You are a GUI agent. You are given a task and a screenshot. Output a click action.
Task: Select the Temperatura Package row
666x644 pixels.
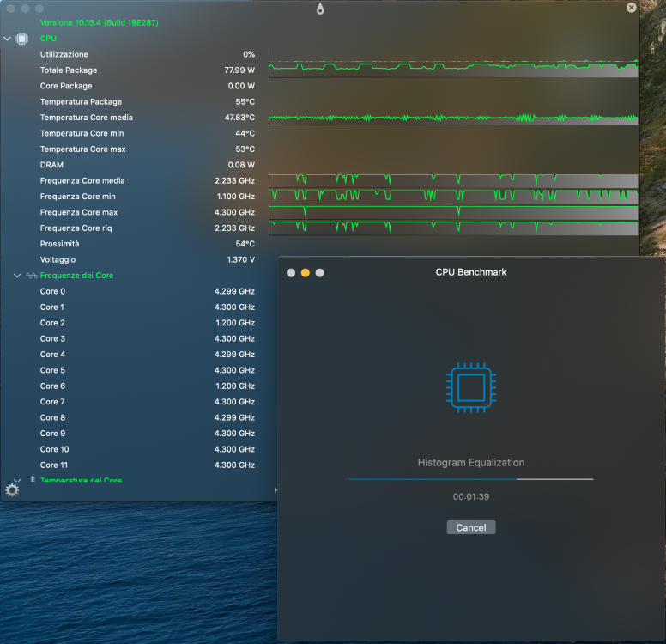[148, 101]
